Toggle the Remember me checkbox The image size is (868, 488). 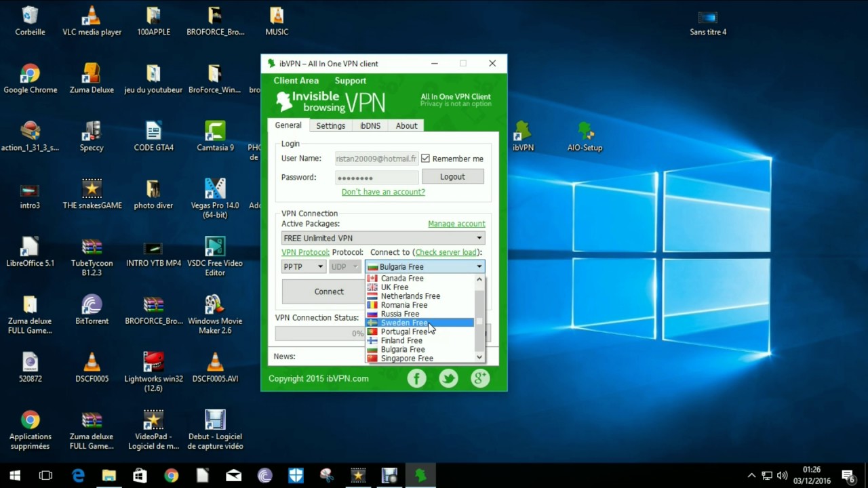click(x=425, y=159)
